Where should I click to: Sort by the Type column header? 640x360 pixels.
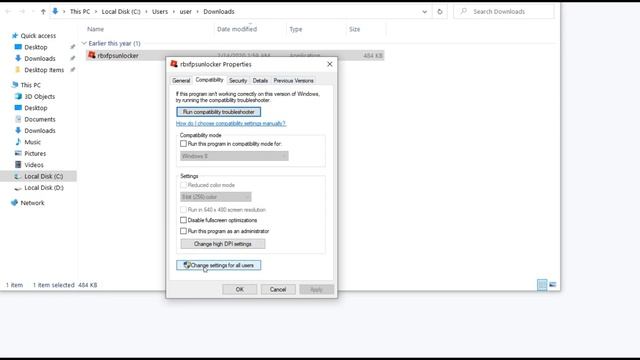click(x=296, y=29)
